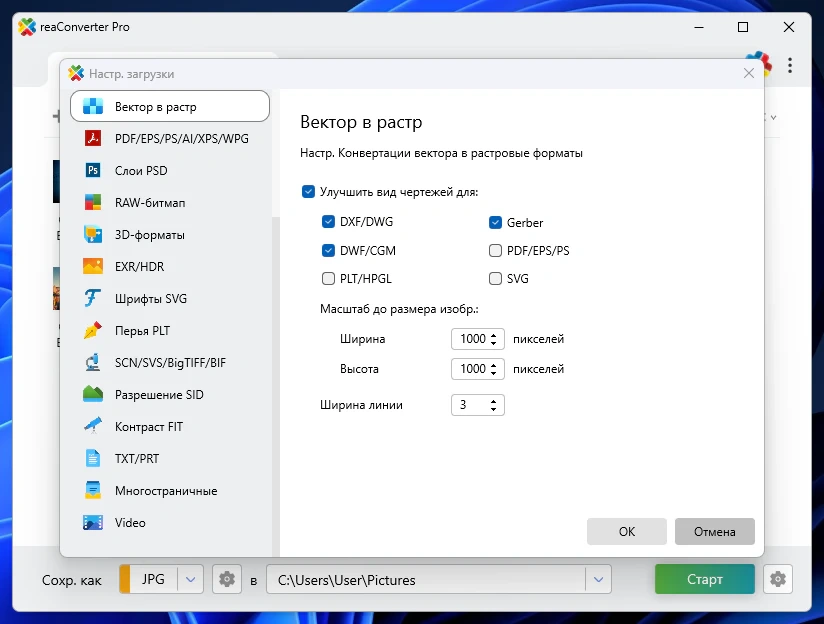Screen dimensions: 824x624
Task: Open saving settings gear next to JPG
Action: (x=227, y=579)
